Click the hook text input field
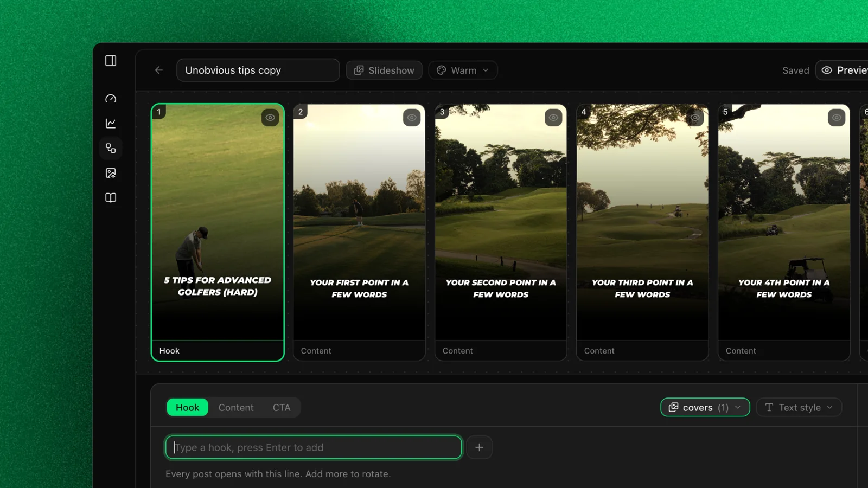Screen dimensions: 868x488 pyautogui.click(x=314, y=447)
